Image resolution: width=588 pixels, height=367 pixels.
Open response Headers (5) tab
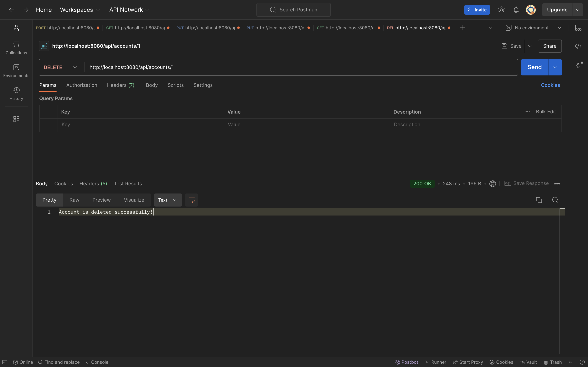tap(93, 183)
